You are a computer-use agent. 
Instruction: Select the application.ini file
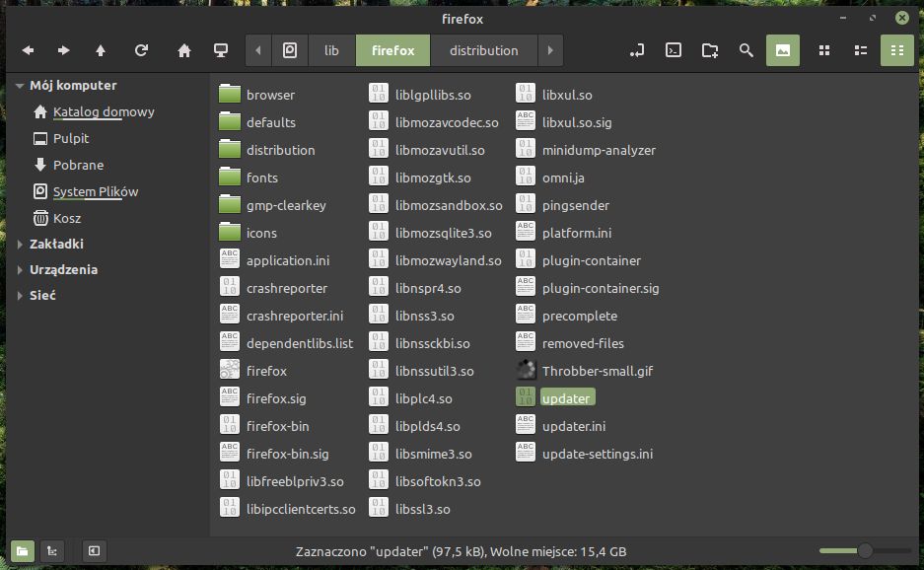[x=274, y=260]
